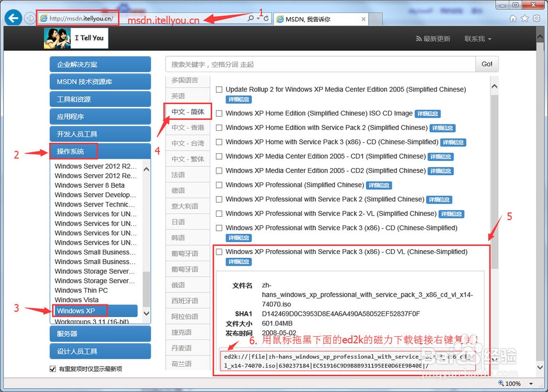Click the browser forward arrow button
548x392 pixels.
pos(30,18)
